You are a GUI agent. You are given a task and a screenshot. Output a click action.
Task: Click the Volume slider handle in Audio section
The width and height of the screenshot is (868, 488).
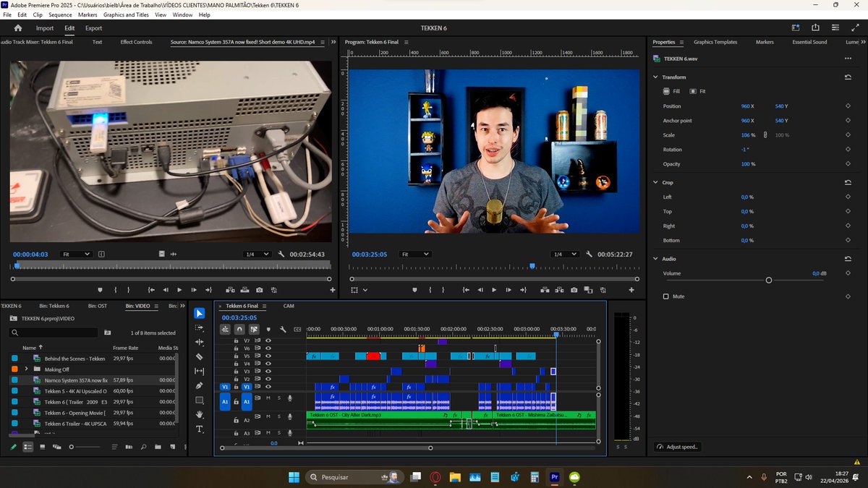tap(769, 280)
